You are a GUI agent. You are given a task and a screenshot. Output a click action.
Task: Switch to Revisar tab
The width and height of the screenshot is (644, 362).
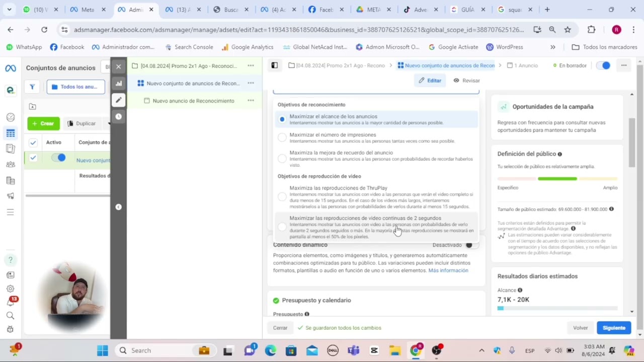click(466, 80)
